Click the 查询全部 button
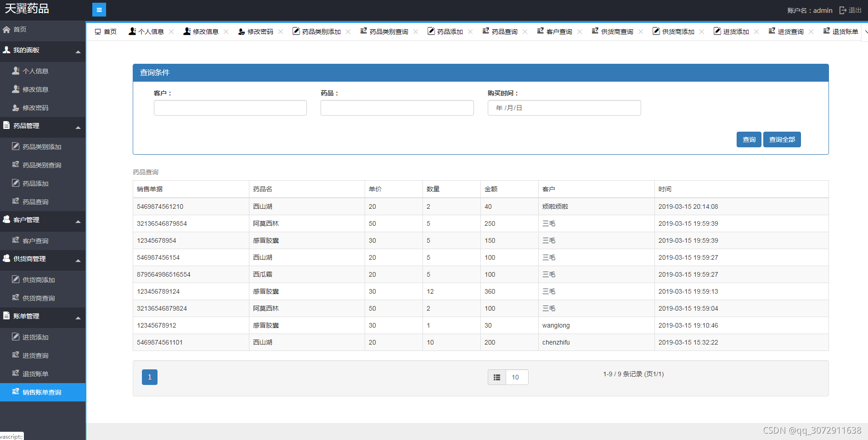Viewport: 868px width, 440px height. [782, 139]
